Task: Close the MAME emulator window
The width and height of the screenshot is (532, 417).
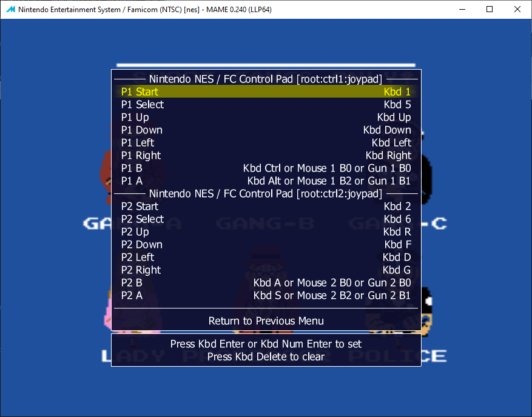Action: (x=517, y=9)
